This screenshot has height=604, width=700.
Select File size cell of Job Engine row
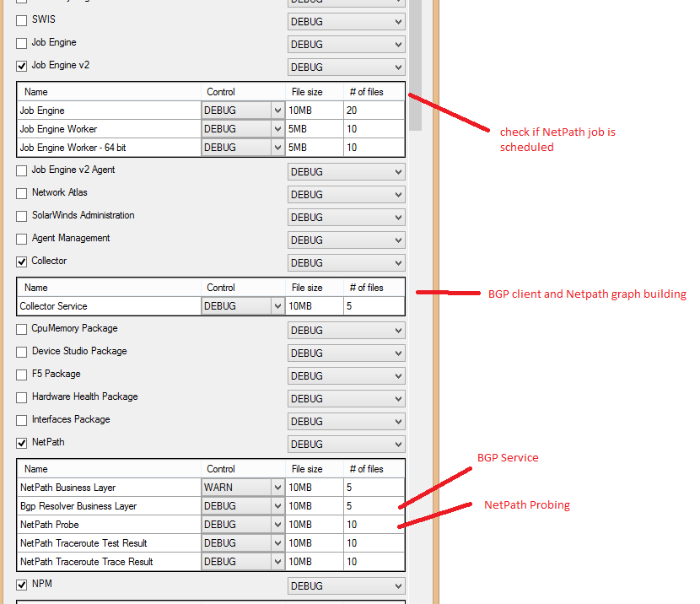pyautogui.click(x=315, y=111)
